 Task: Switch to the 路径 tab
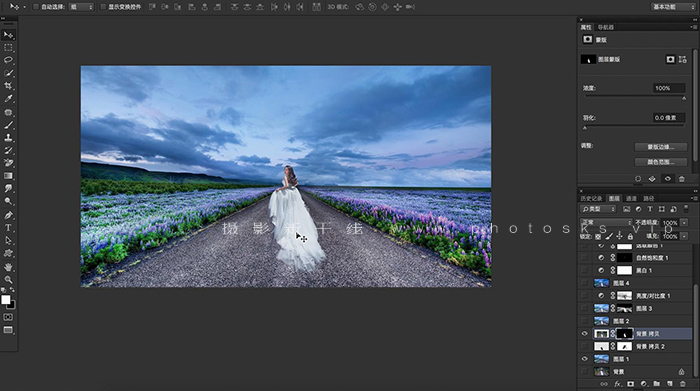[648, 198]
